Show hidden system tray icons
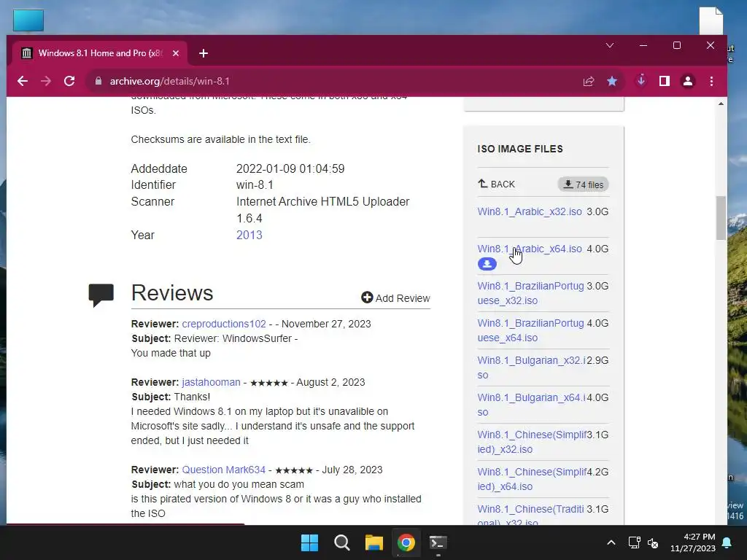747x560 pixels. tap(611, 542)
